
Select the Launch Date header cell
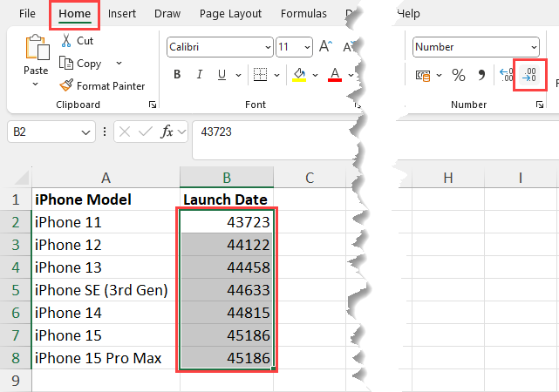(x=227, y=199)
